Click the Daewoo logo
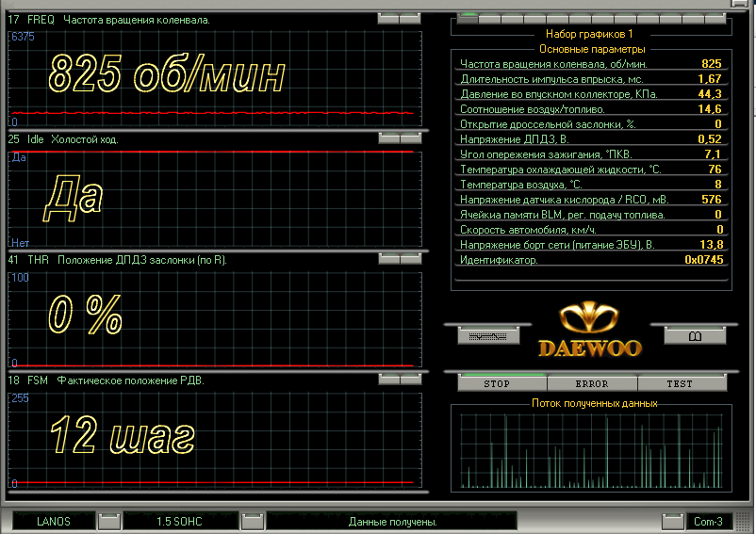 (x=589, y=331)
